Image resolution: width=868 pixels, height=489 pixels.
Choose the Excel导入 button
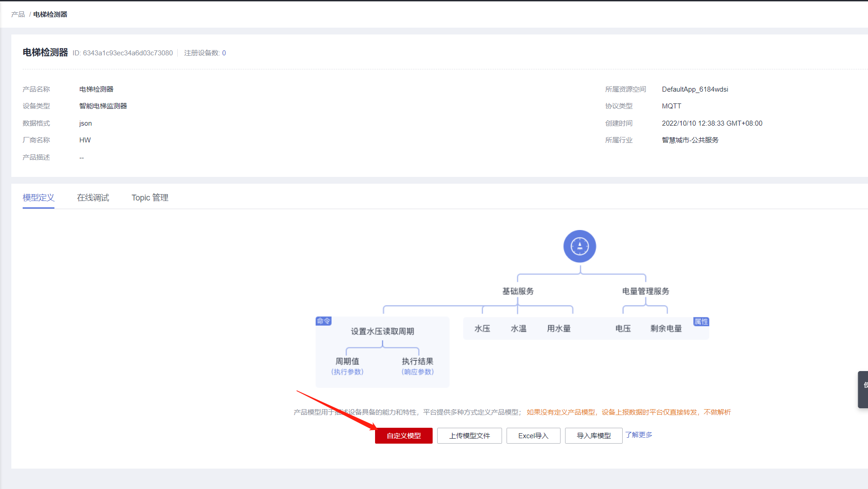[x=533, y=436]
